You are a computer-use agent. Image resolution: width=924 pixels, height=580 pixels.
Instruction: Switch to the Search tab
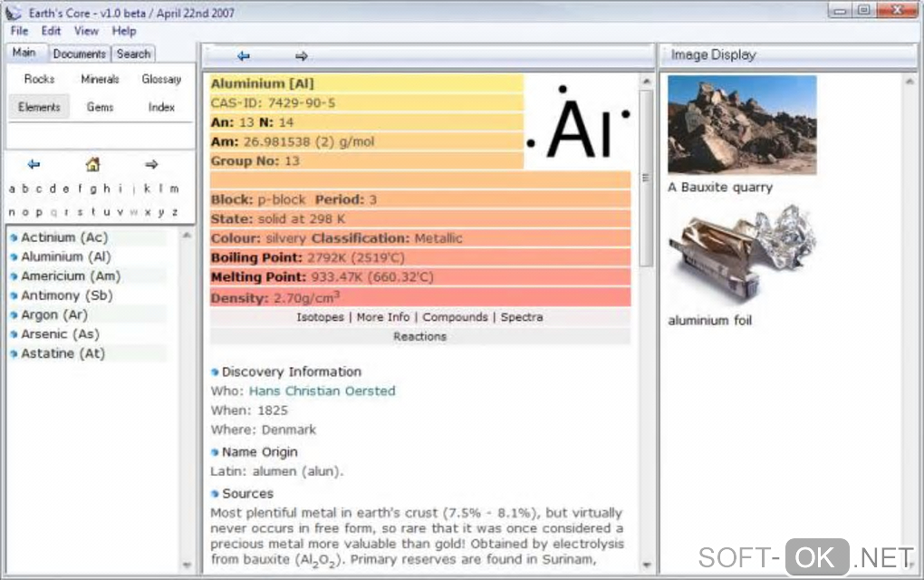(134, 53)
